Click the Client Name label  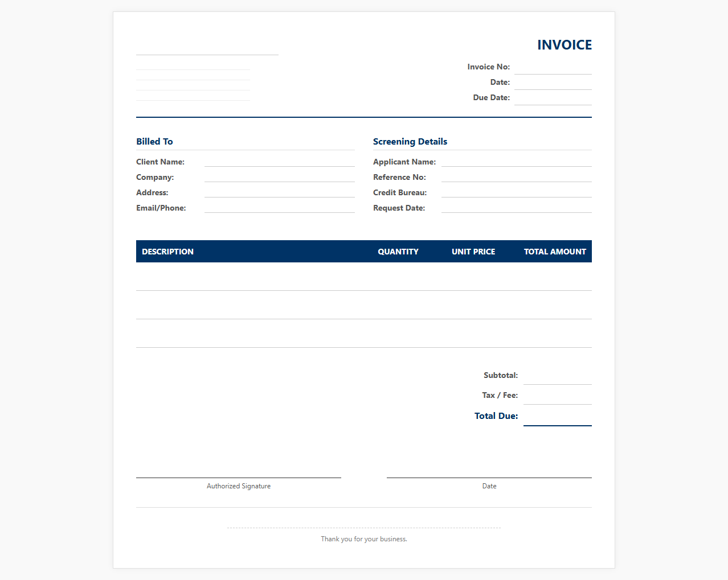pyautogui.click(x=160, y=162)
